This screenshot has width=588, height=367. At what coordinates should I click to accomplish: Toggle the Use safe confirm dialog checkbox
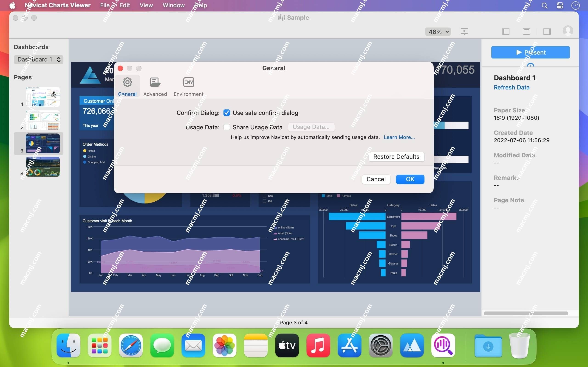pos(226,112)
